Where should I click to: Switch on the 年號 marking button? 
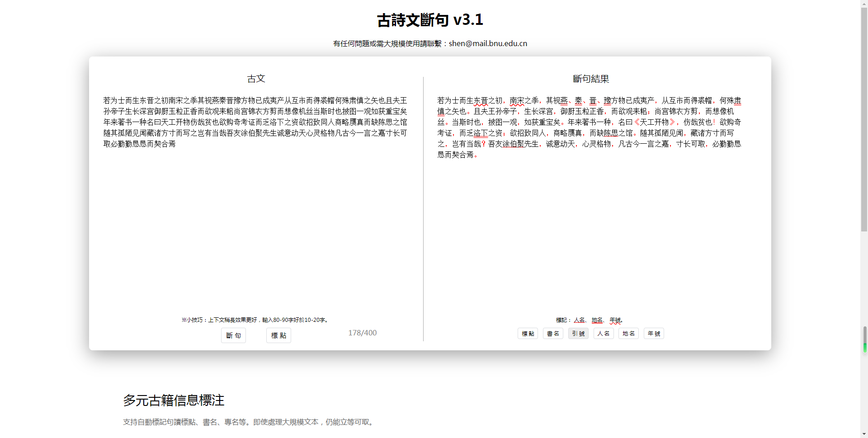coord(654,334)
